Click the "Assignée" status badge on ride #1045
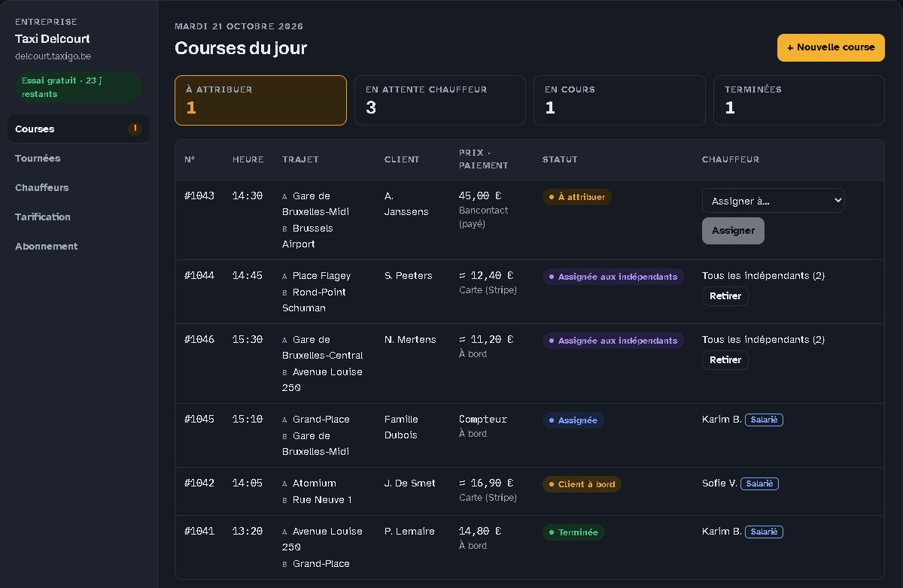This screenshot has height=588, width=903. coord(573,420)
